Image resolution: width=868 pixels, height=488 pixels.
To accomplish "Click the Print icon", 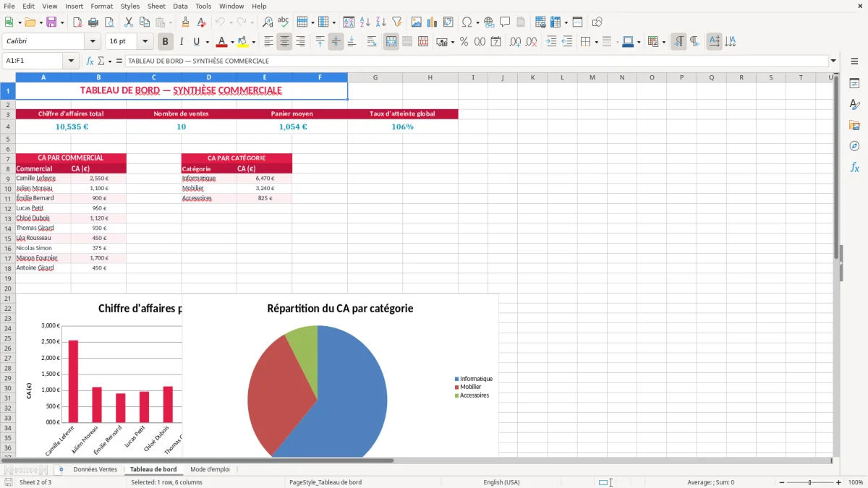I will (x=93, y=22).
